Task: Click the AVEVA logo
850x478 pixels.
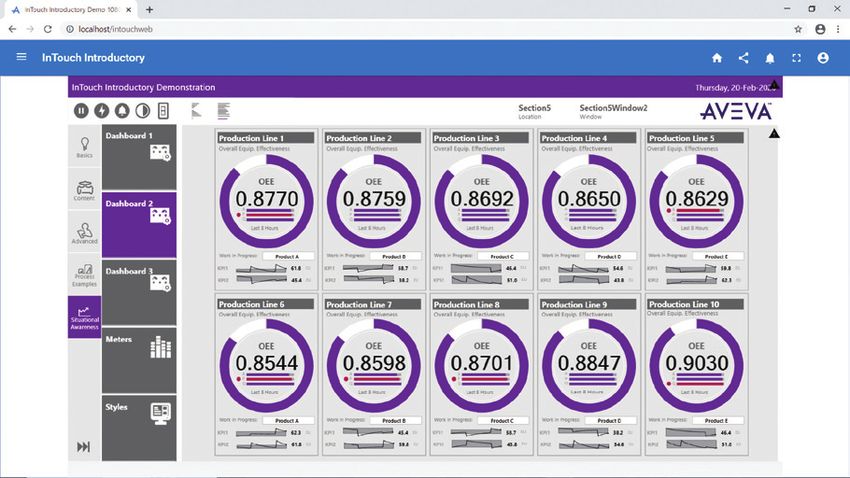Action: click(736, 111)
